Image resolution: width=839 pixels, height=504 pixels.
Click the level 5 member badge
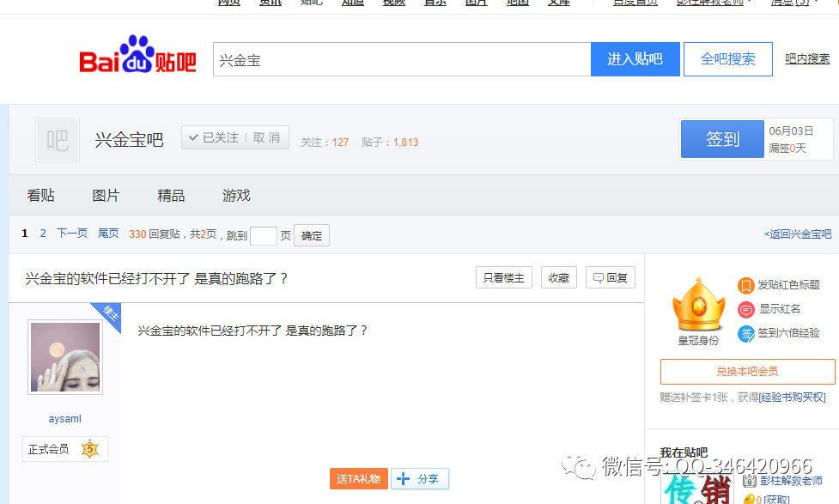click(89, 449)
